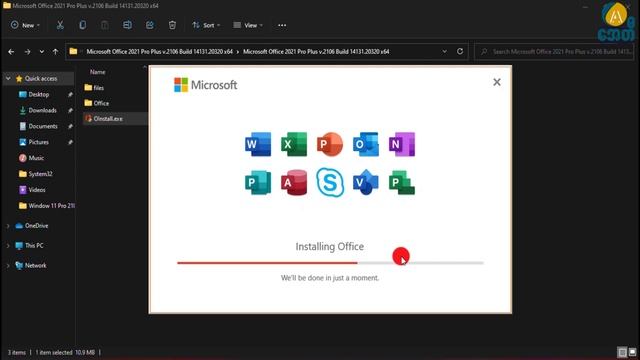Screen dimensions: 640x360
Task: Click the Delete trash icon in toolbar
Action: pyautogui.click(x=172, y=25)
